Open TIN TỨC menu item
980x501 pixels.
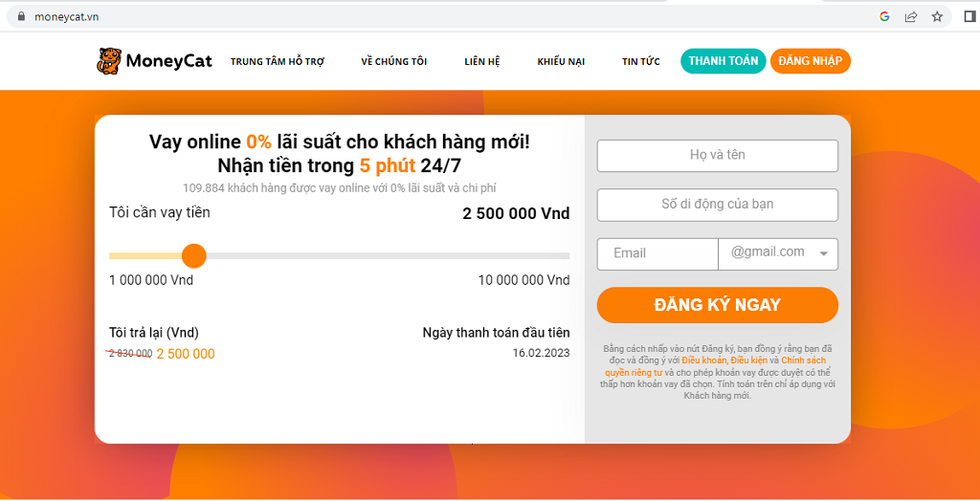coord(640,62)
